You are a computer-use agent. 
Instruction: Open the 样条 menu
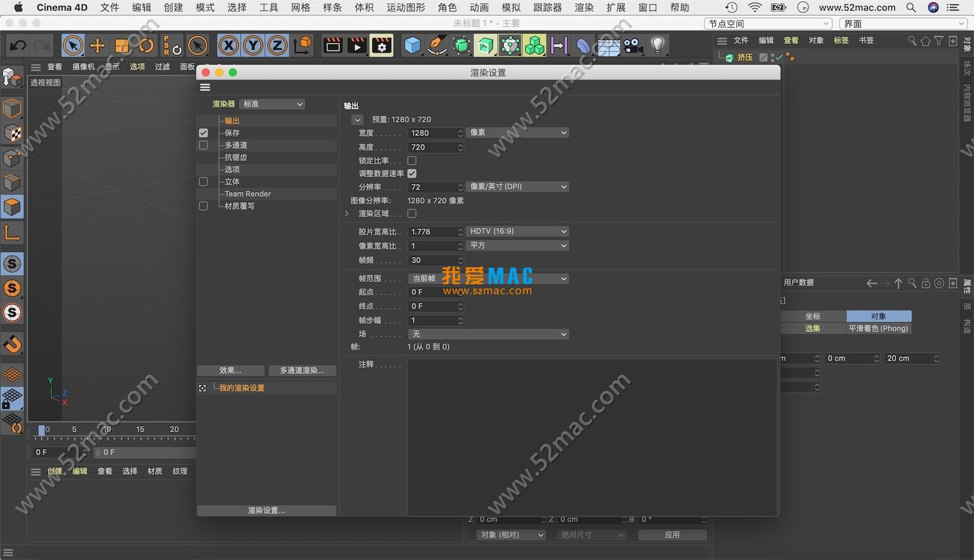332,7
